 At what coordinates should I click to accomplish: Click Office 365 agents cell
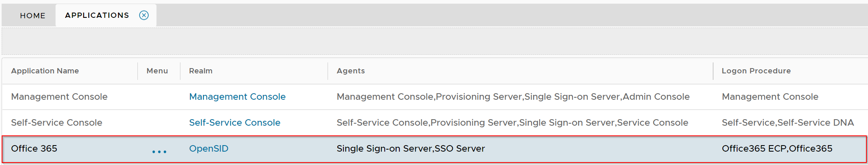pos(410,149)
